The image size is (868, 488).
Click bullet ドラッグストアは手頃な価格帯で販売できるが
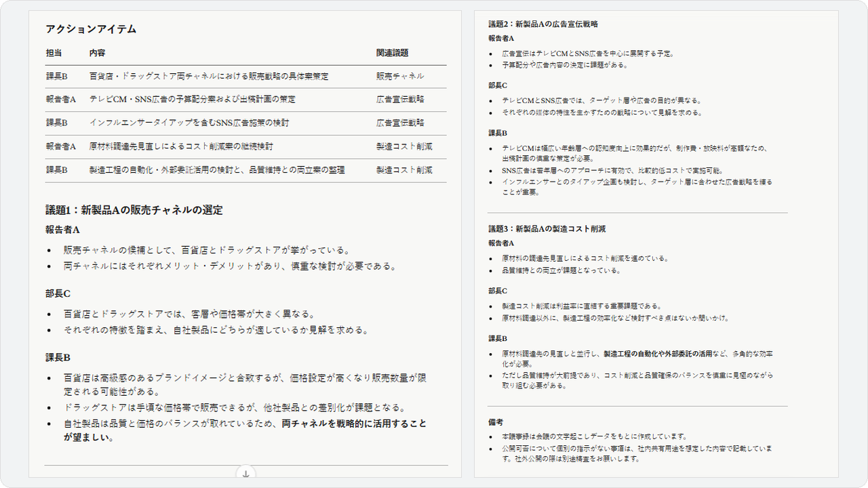[x=235, y=407]
